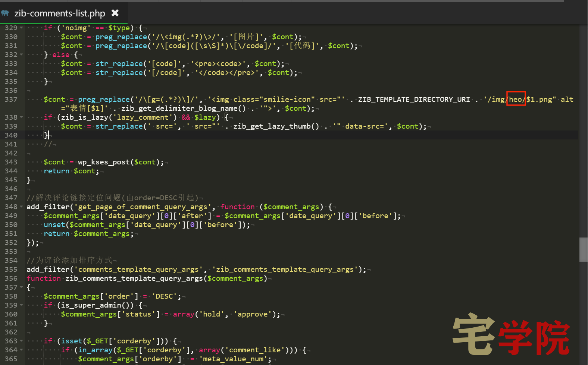Collapse the fold arrow at line 329
Screen dimensions: 588x365
[21, 28]
